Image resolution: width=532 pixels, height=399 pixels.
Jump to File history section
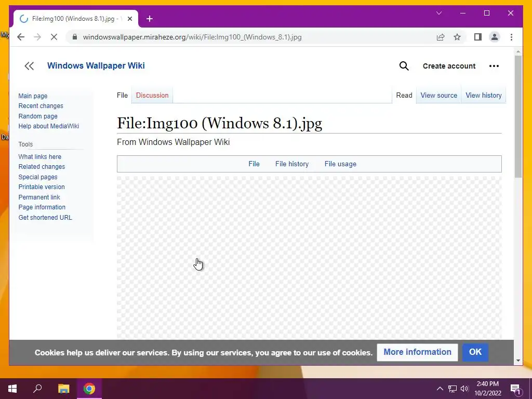click(292, 164)
